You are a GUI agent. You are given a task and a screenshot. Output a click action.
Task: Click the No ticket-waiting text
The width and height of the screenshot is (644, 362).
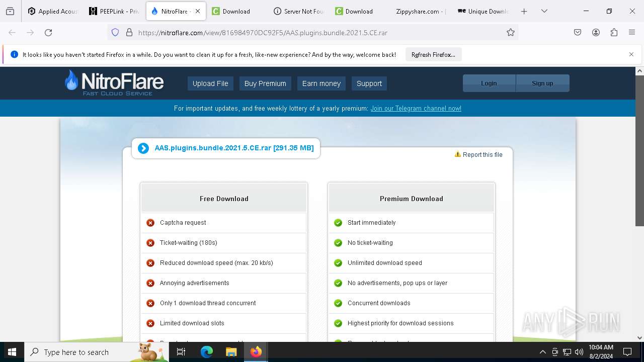[370, 243]
